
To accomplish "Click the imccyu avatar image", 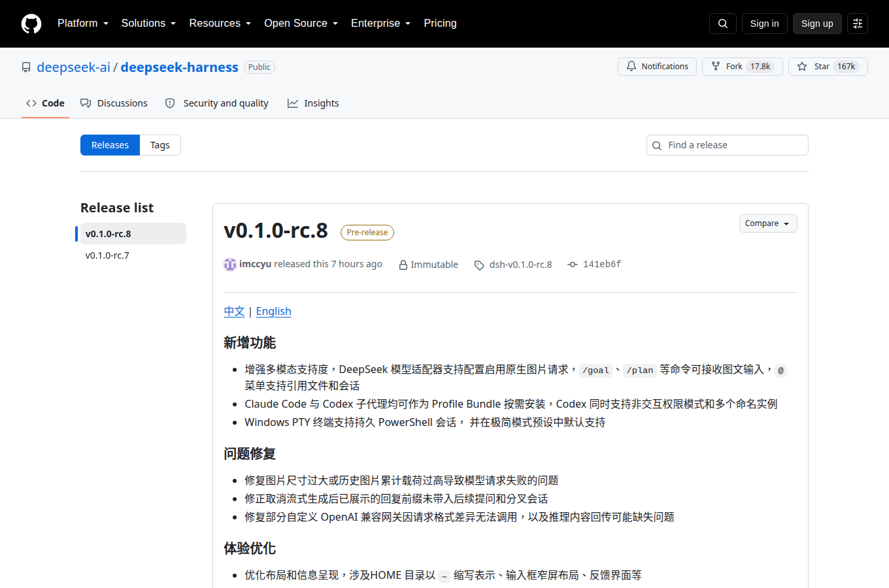I will (x=230, y=264).
